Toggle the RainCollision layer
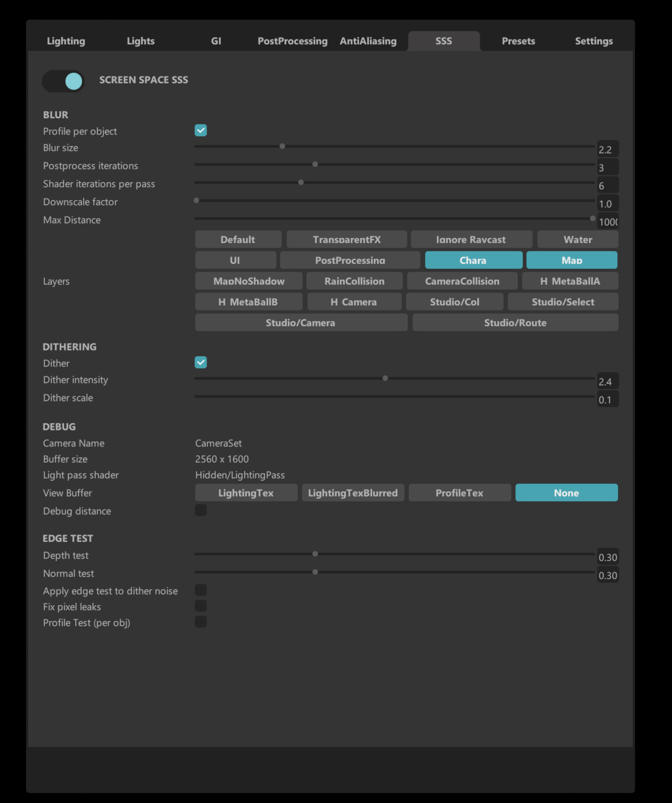 click(354, 281)
